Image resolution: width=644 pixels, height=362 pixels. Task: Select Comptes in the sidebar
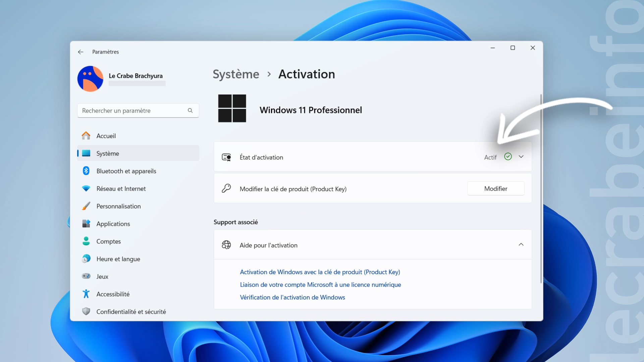click(108, 241)
